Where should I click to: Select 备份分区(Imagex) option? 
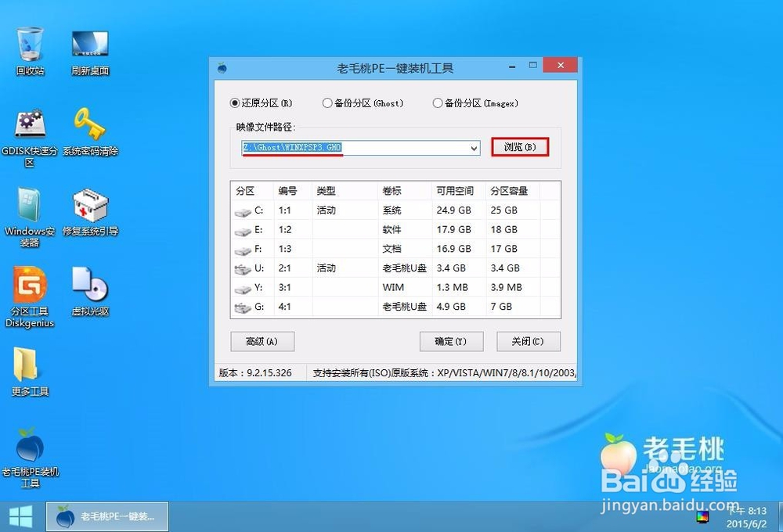pos(438,102)
